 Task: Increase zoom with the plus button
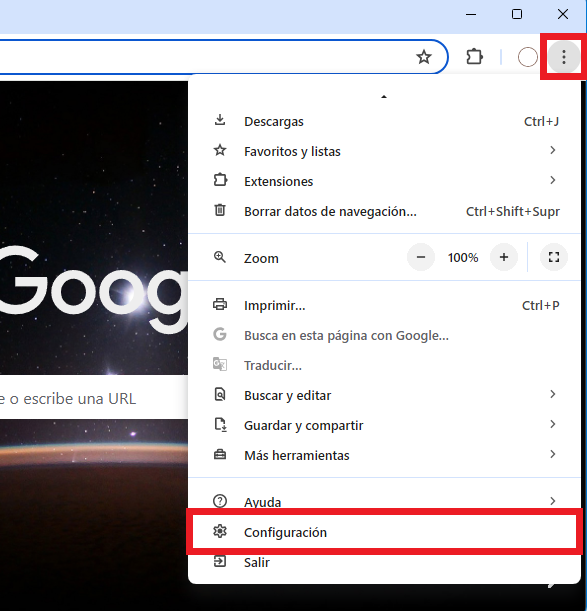(x=504, y=257)
